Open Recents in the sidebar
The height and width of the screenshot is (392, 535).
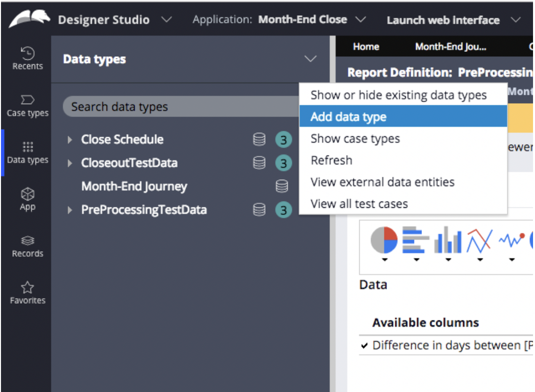28,58
